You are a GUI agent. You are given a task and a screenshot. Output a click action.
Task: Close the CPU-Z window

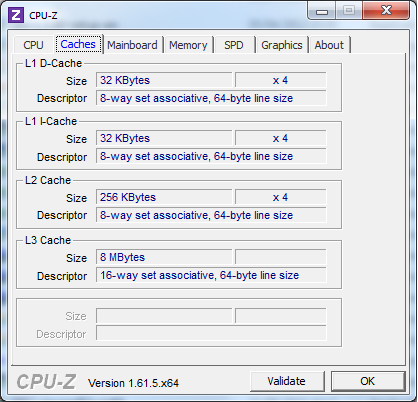[386, 10]
